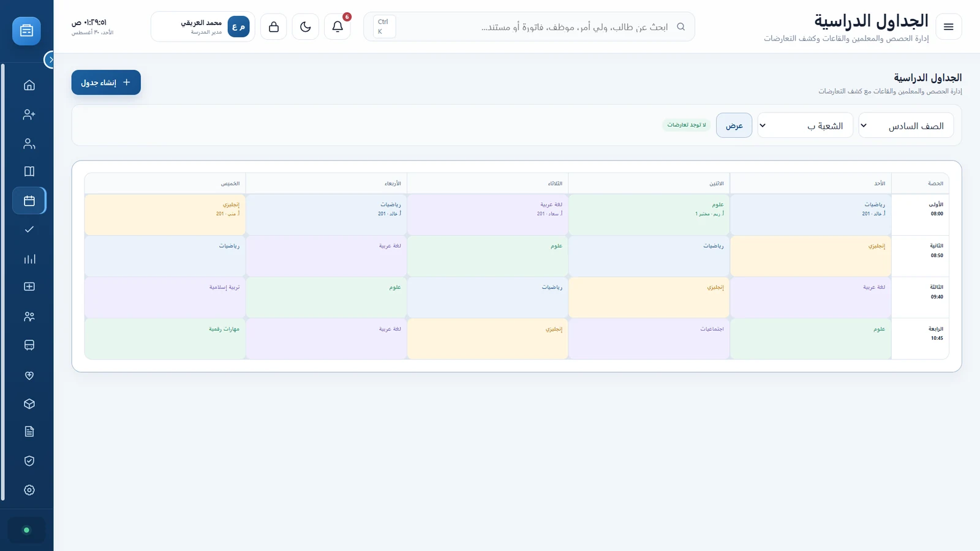Open settings gear in the sidebar
This screenshot has width=980, height=551.
point(29,490)
